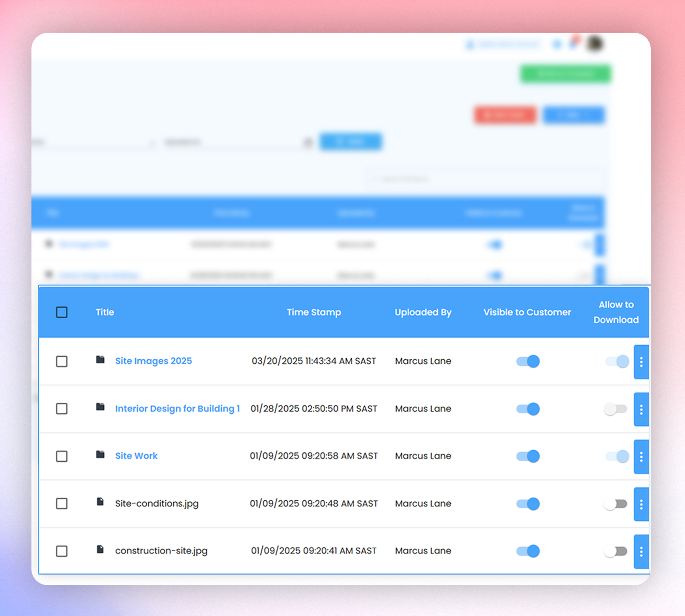Tick the checkbox for Site Images 2025
The width and height of the screenshot is (685, 616).
pos(62,361)
